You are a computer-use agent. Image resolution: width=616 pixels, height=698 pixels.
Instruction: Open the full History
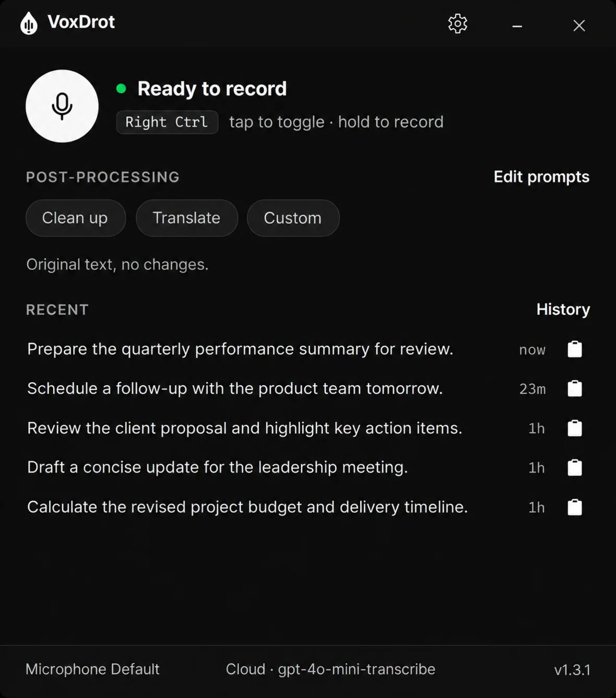click(563, 309)
